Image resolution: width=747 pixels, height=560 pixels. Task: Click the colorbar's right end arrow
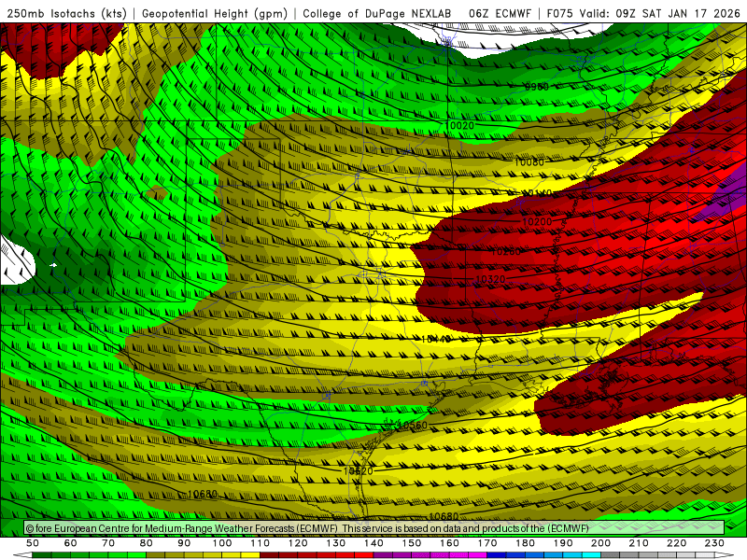pyautogui.click(x=725, y=555)
